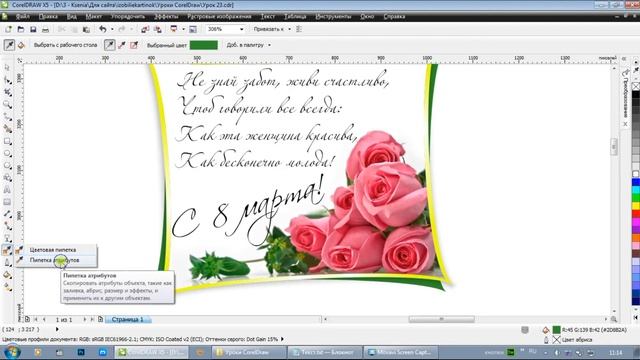Activate the eyedropper mode in property bar
This screenshot has height=360, width=640.
[9, 45]
